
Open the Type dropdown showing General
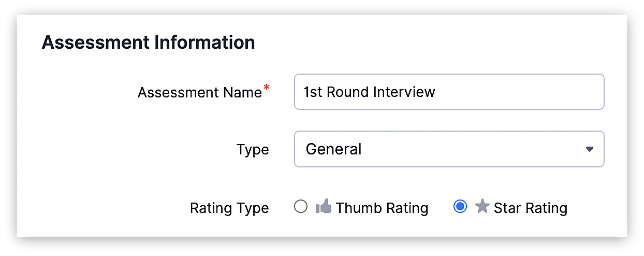pos(449,149)
